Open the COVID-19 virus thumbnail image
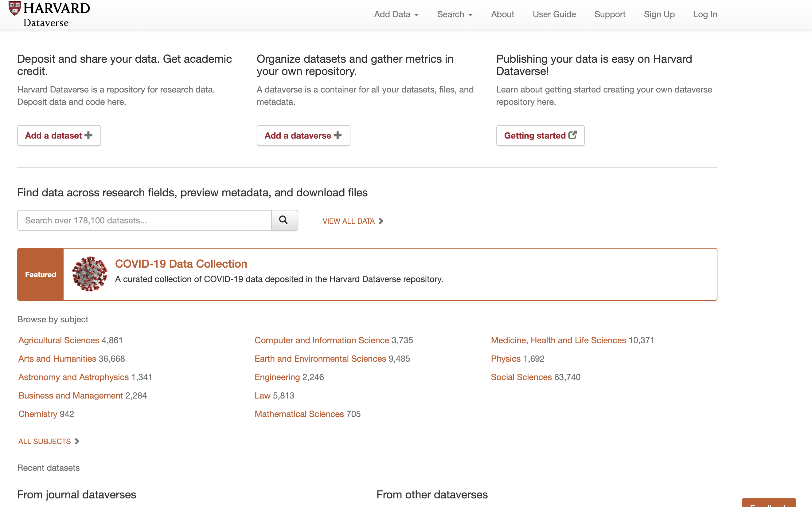This screenshot has width=812, height=507. tap(89, 274)
